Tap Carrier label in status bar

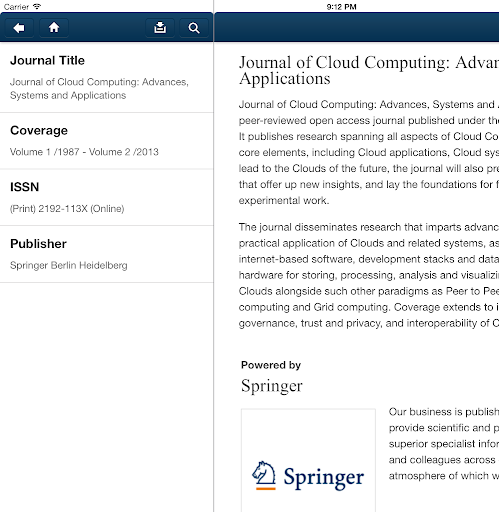pyautogui.click(x=16, y=7)
